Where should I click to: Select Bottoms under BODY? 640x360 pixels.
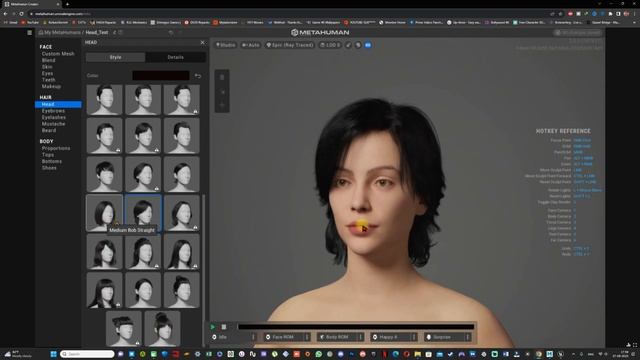(51, 162)
